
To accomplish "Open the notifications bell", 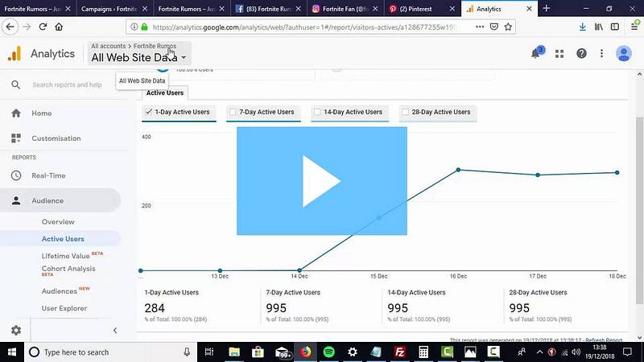I will click(x=535, y=53).
